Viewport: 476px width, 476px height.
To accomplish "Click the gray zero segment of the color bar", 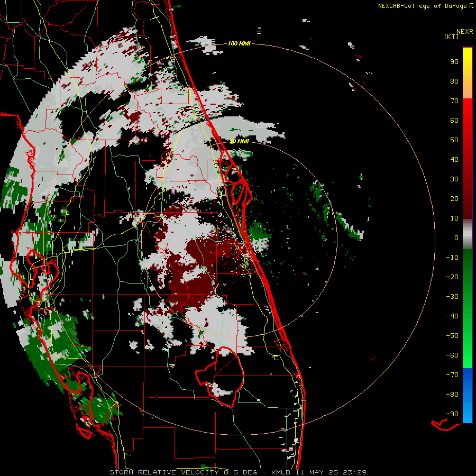I will [x=467, y=234].
